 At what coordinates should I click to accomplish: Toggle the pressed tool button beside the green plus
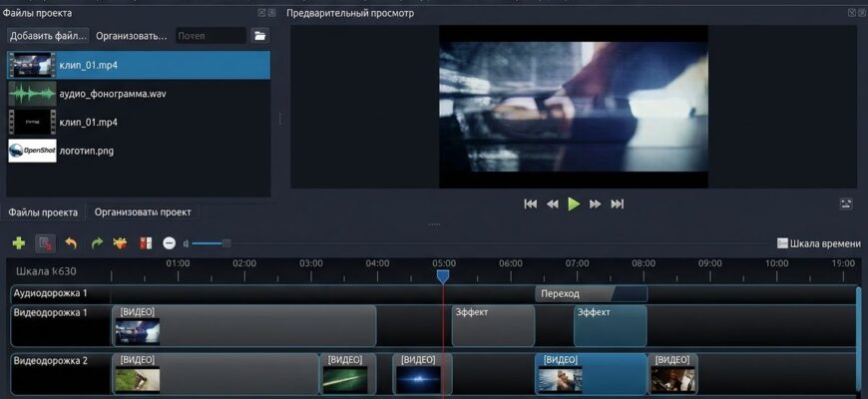click(45, 243)
